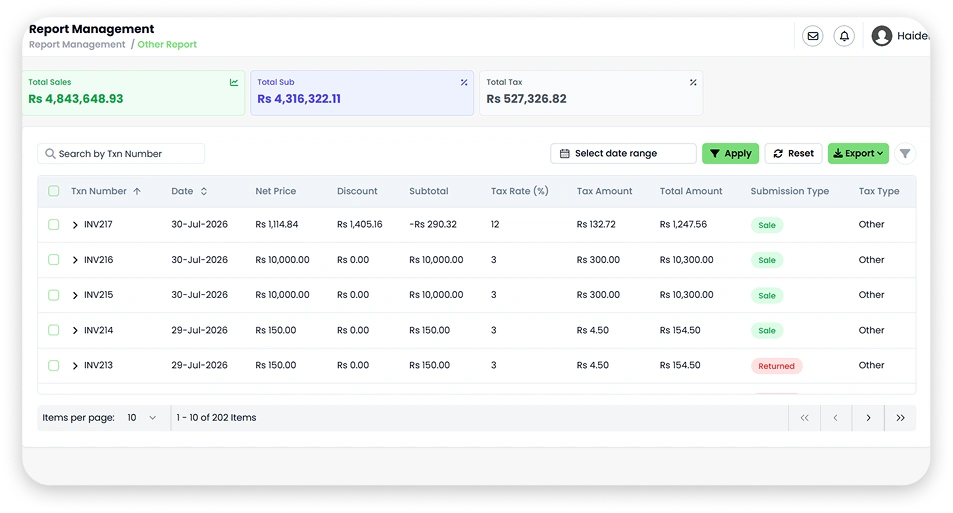Open the notifications bell icon
Viewport: 953px width, 513px height.
[844, 36]
